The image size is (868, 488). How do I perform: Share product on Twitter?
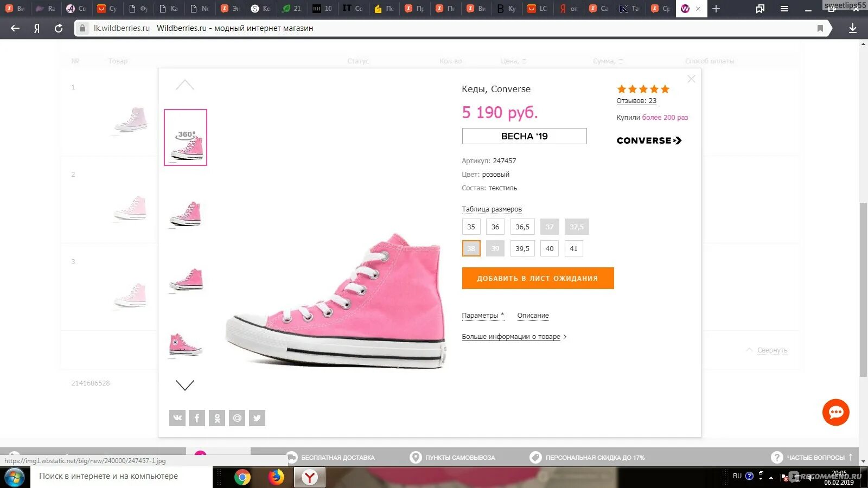(x=257, y=418)
